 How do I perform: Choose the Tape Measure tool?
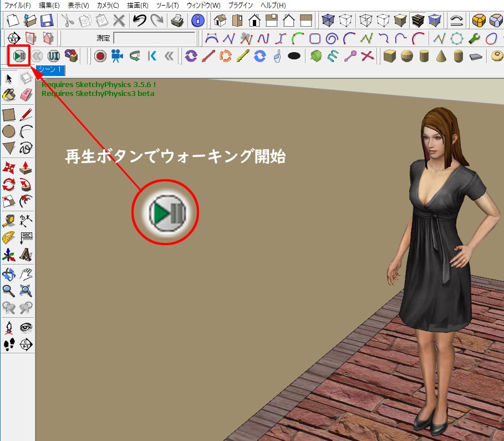pos(9,220)
